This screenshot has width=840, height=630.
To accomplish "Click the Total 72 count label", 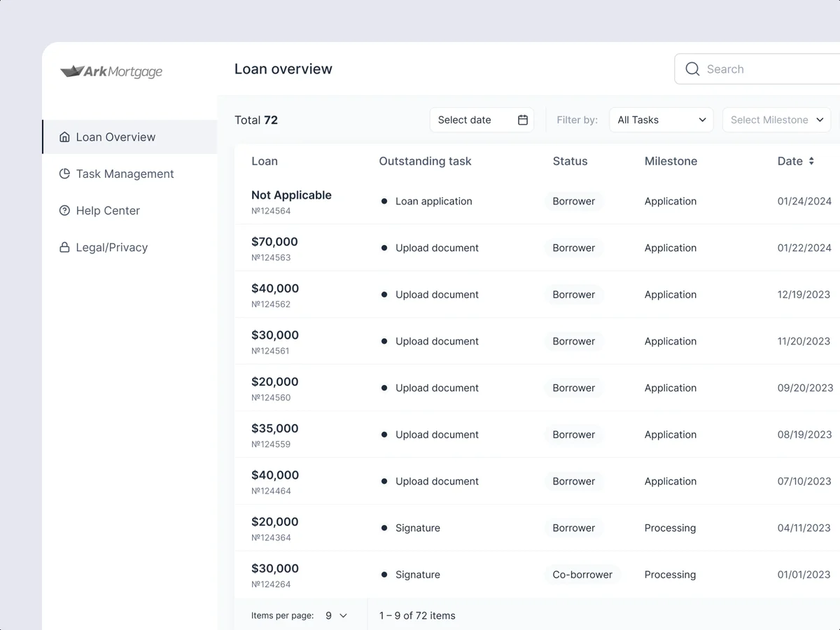I will pyautogui.click(x=256, y=120).
